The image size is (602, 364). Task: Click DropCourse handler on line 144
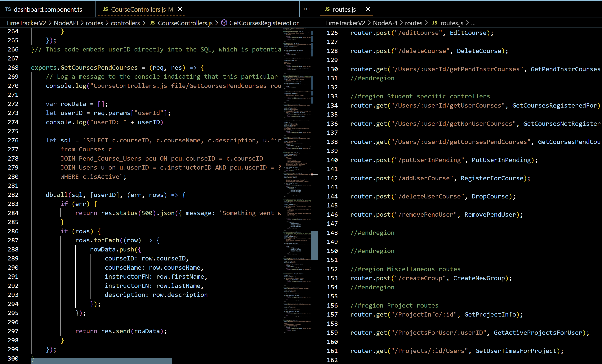tap(490, 197)
